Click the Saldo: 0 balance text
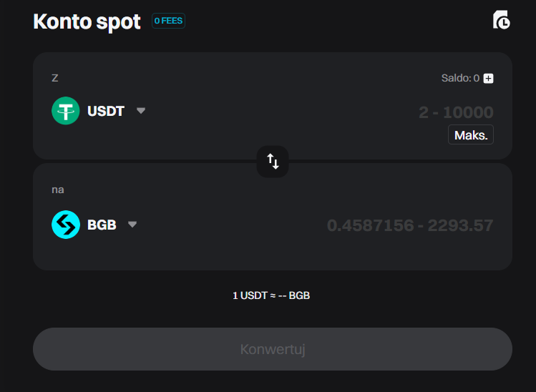The width and height of the screenshot is (536, 392). pos(459,78)
